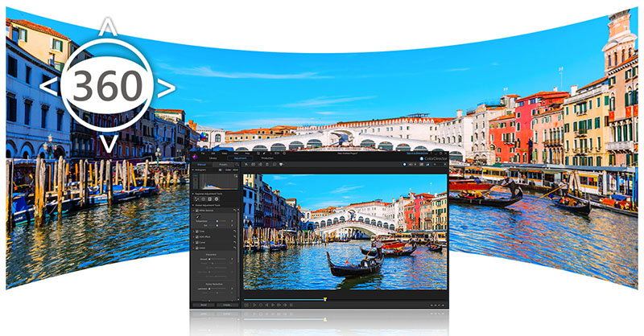
Task: Click the histogram RGB color wheel icon
Action: (220, 170)
